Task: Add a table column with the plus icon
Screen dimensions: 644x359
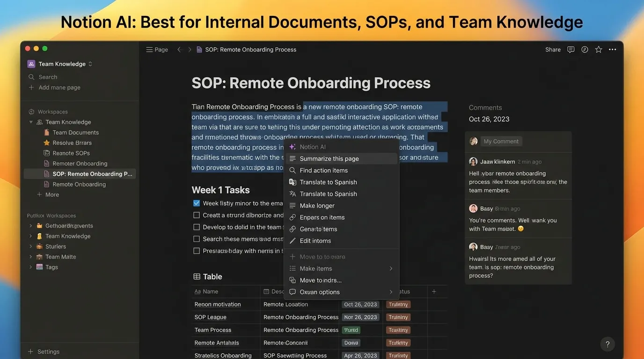Action: 434,292
